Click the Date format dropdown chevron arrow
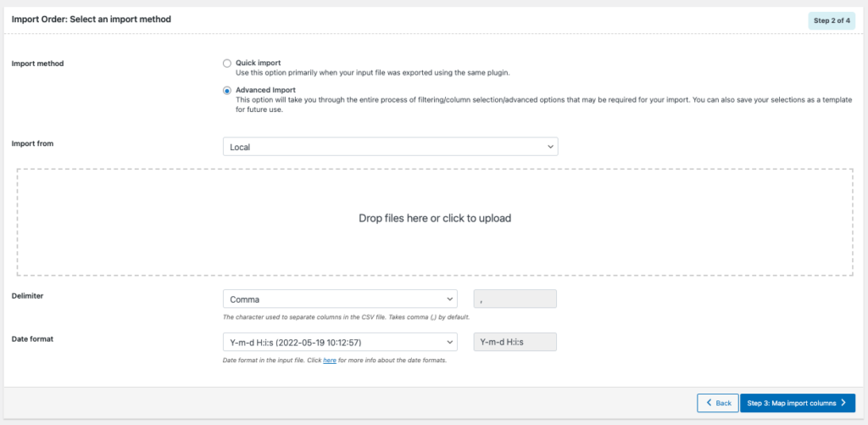The image size is (868, 425). pos(449,342)
